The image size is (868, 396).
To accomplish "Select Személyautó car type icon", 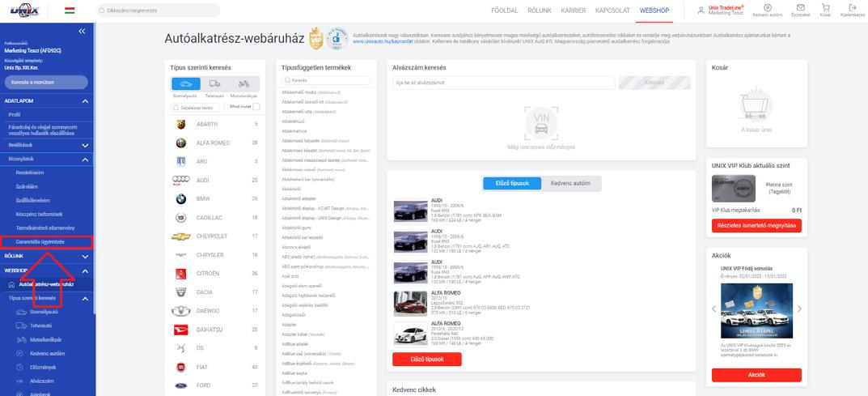I will click(x=186, y=83).
